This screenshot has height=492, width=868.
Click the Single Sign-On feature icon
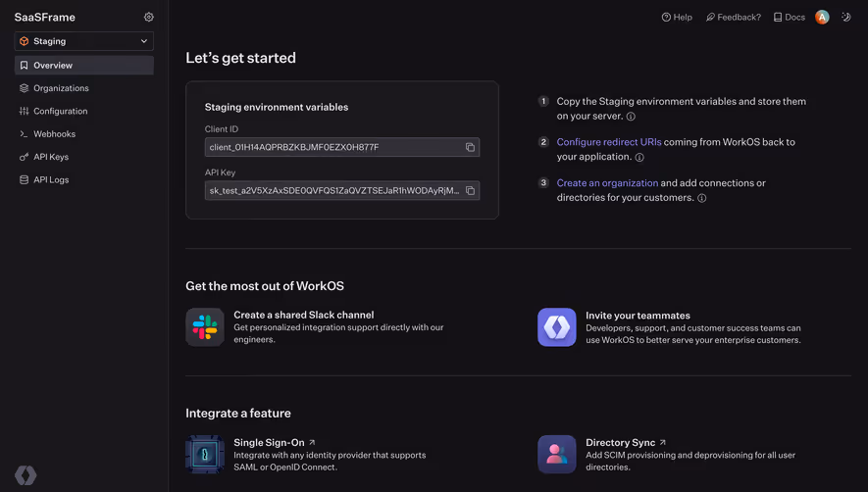point(205,455)
